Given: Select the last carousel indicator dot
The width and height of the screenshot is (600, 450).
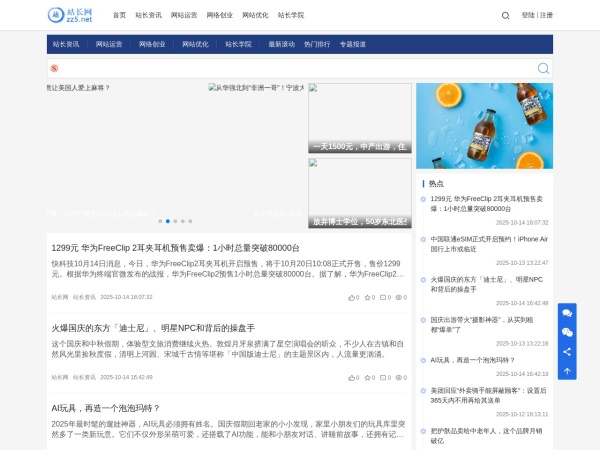Looking at the screenshot, I should point(190,221).
